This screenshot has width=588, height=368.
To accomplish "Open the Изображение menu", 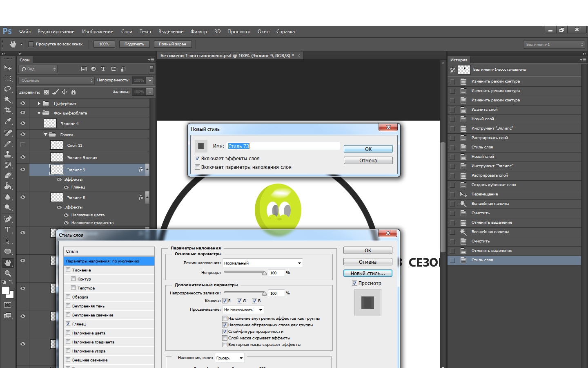I will (98, 31).
